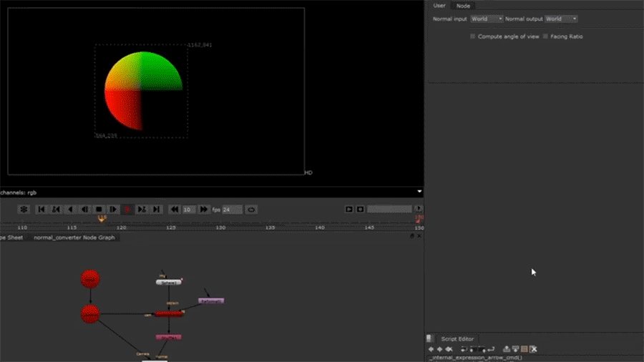
Task: Clear script history in Script Editor
Action: [x=449, y=349]
